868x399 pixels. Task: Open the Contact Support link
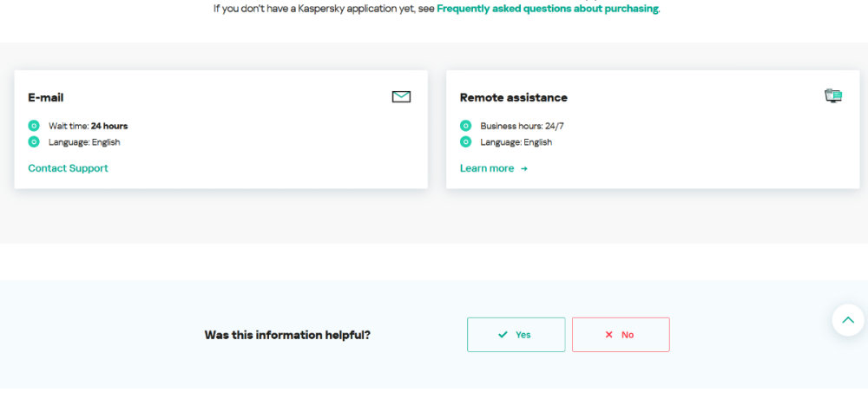pos(68,168)
